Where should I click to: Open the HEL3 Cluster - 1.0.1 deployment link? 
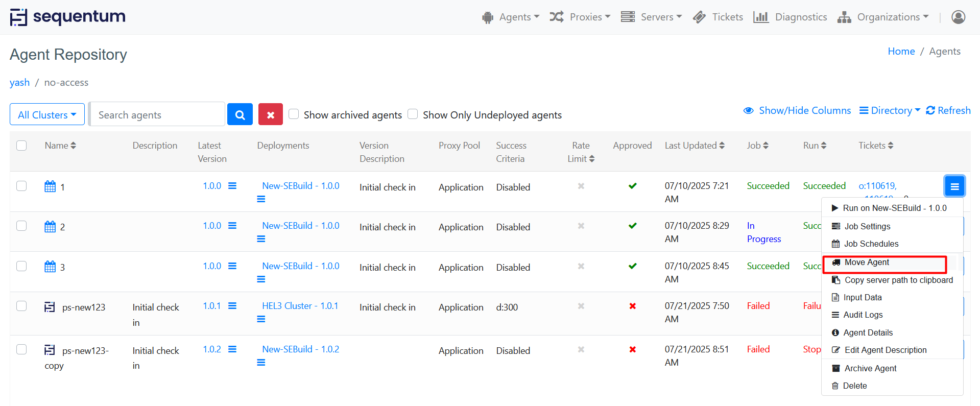[300, 306]
